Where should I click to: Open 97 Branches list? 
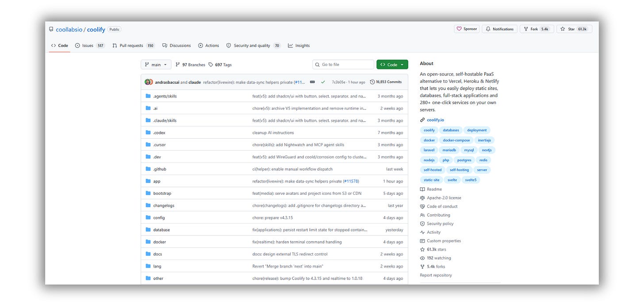point(190,65)
